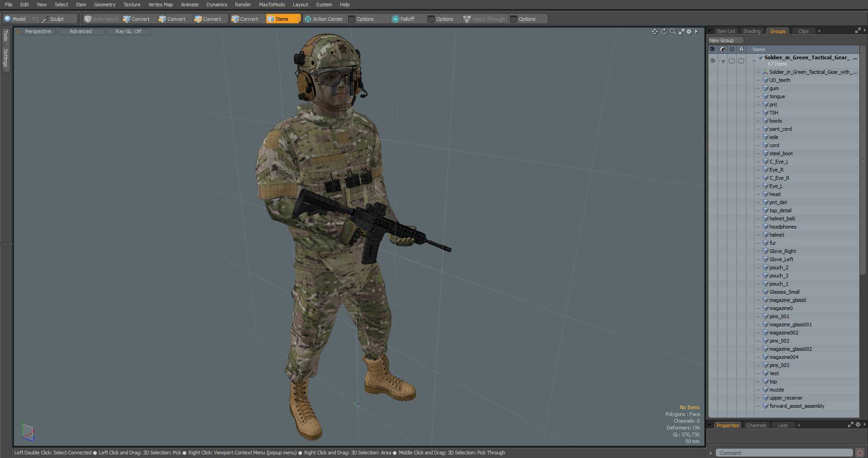The width and height of the screenshot is (868, 458).
Task: Click the locator icon of Soldier_in_Green_Tactical_Gear_with_ item
Action: 765,72
